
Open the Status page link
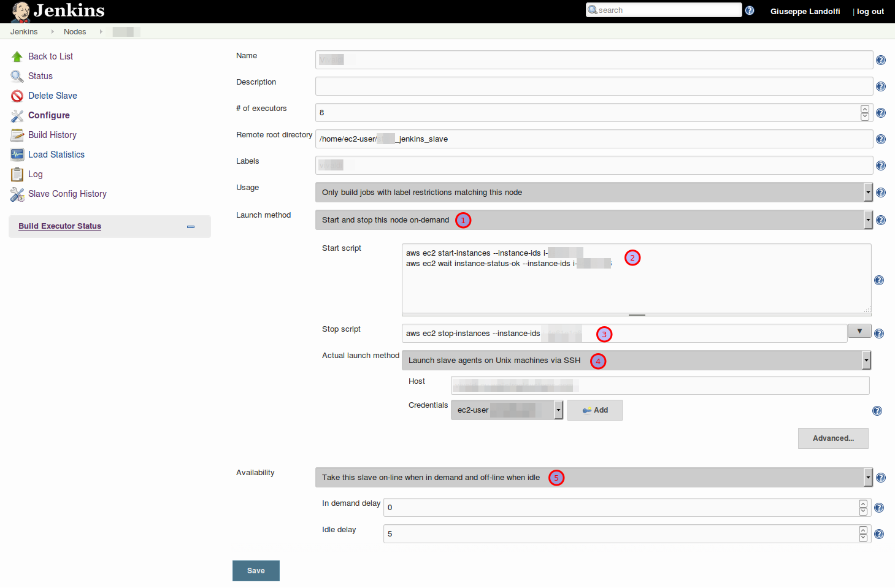pyautogui.click(x=40, y=76)
